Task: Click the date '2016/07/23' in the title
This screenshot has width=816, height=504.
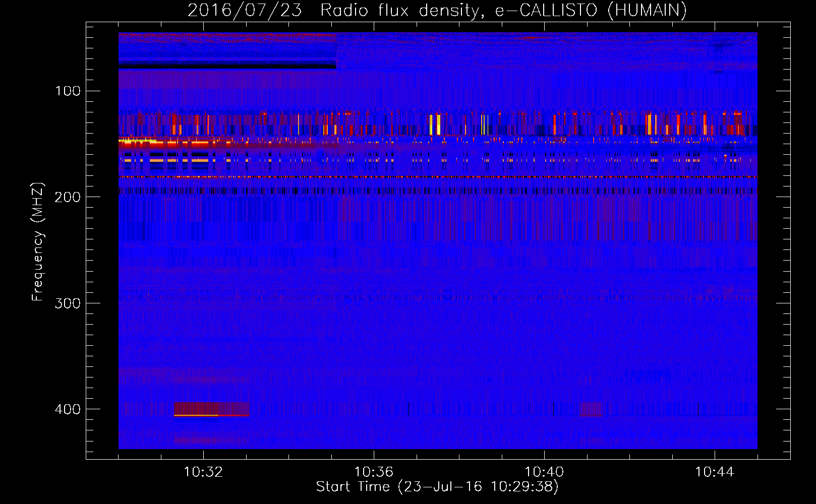Action: [245, 10]
